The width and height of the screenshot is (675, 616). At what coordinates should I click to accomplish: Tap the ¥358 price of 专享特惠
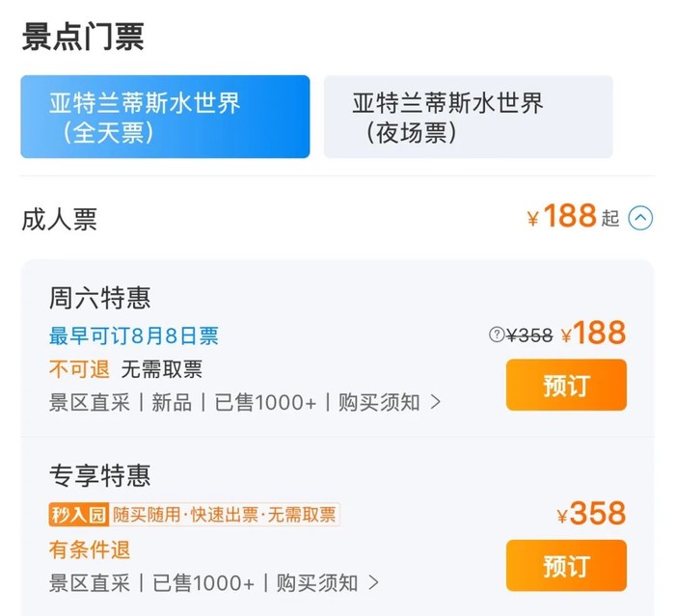point(591,514)
